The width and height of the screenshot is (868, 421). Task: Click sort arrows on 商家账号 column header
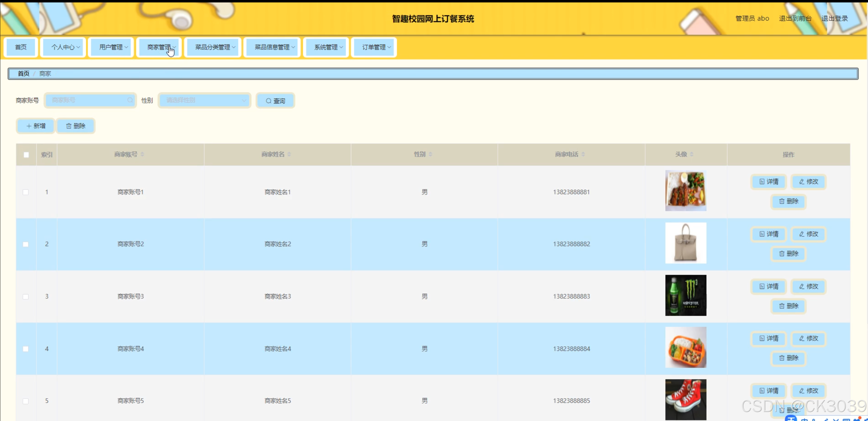click(x=142, y=154)
